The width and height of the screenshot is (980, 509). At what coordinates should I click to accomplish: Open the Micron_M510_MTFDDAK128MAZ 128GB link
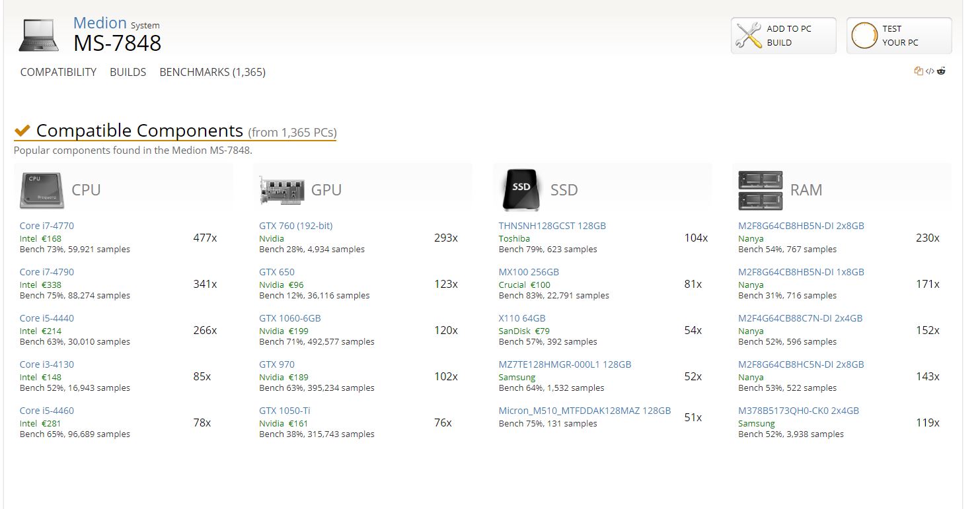pyautogui.click(x=585, y=411)
